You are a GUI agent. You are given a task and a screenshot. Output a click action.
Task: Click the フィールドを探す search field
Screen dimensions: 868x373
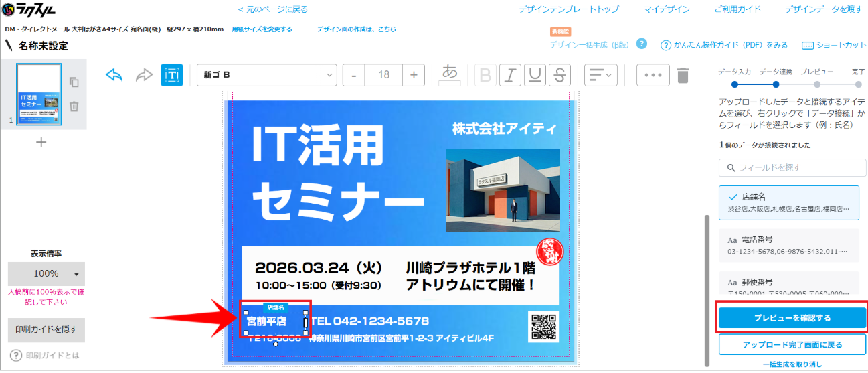(x=792, y=167)
